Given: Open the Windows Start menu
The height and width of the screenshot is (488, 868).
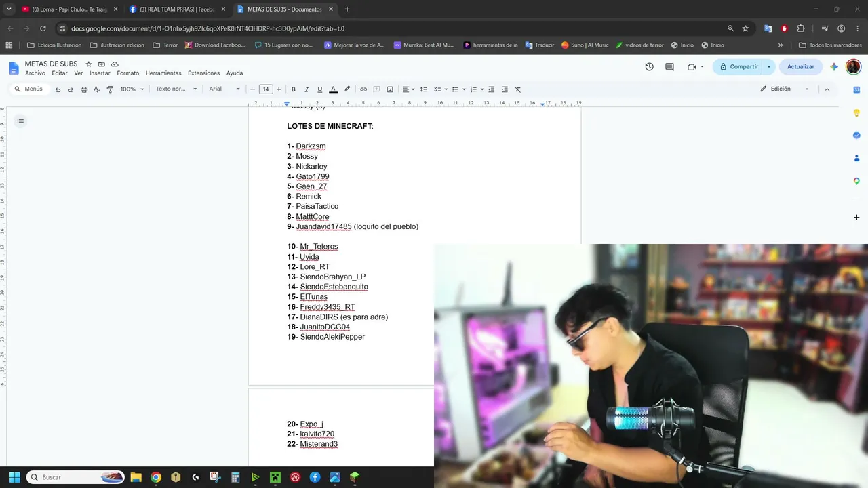Looking at the screenshot, I should [14, 477].
